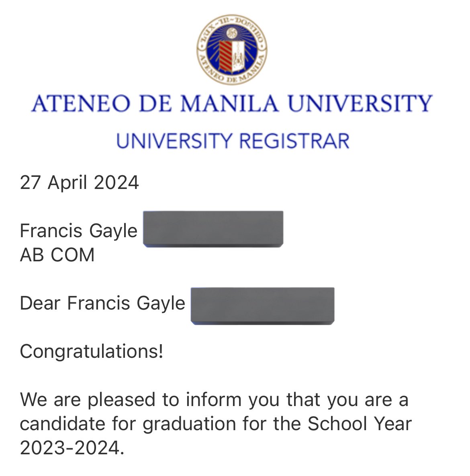Screen dimensions: 470x476
Task: Click the word graduation in the paragraph
Action: [189, 424]
